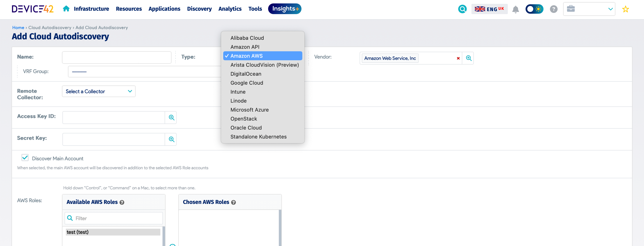The height and width of the screenshot is (246, 644).
Task: Open the Select a Collector dropdown
Action: [99, 91]
